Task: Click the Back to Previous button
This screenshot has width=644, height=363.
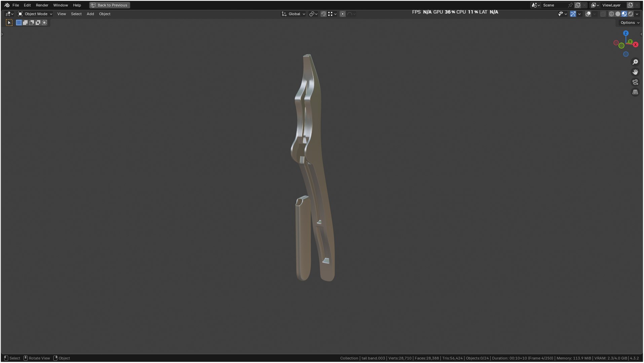Action: tap(110, 5)
